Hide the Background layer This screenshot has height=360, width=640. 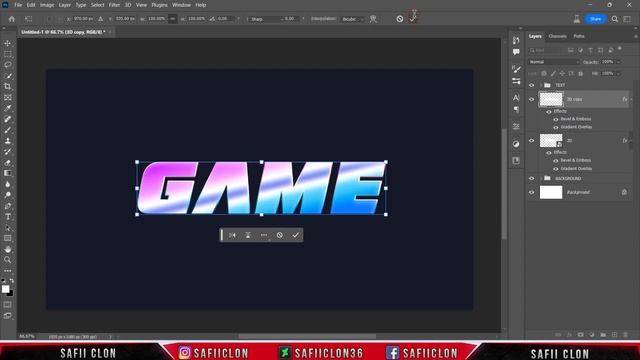(x=531, y=192)
